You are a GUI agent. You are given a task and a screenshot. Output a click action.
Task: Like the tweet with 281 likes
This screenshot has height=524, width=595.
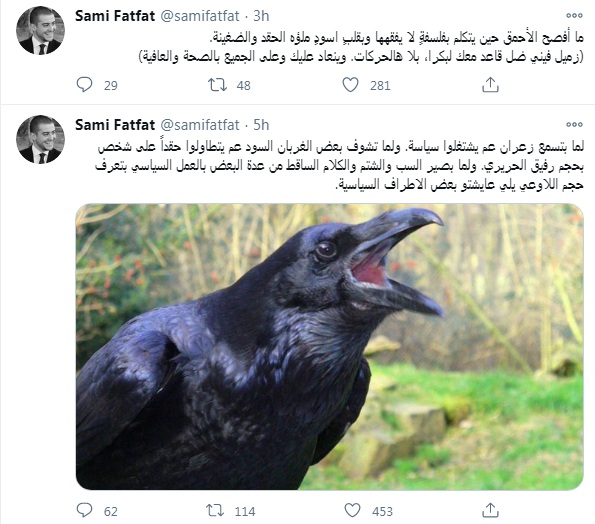(350, 85)
